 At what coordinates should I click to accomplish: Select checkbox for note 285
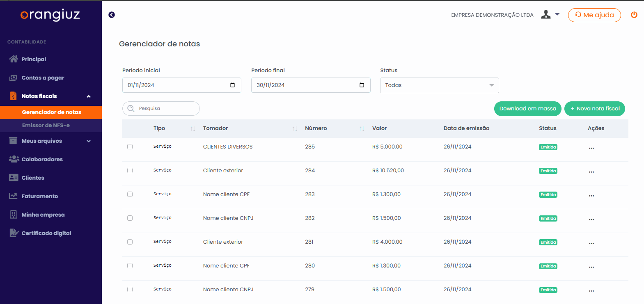coord(130,146)
